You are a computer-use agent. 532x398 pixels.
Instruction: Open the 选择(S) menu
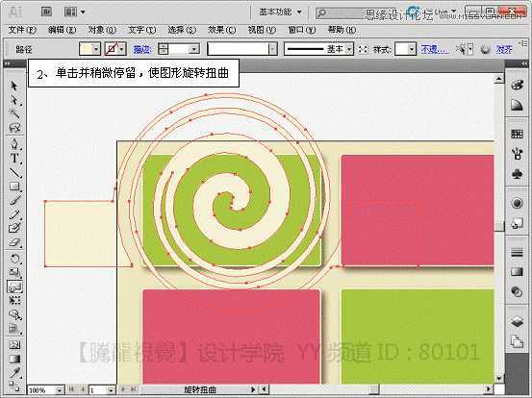[182, 30]
